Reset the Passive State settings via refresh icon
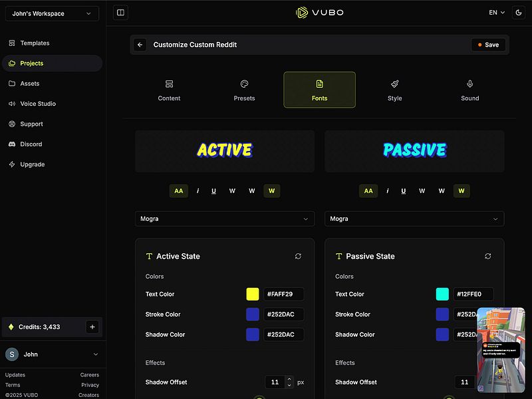 487,256
